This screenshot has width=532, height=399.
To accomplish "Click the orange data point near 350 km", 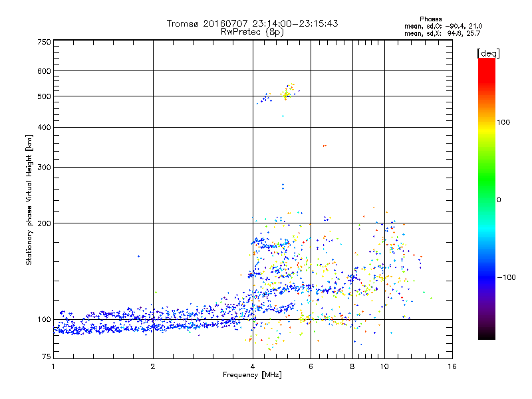I will click(x=325, y=146).
